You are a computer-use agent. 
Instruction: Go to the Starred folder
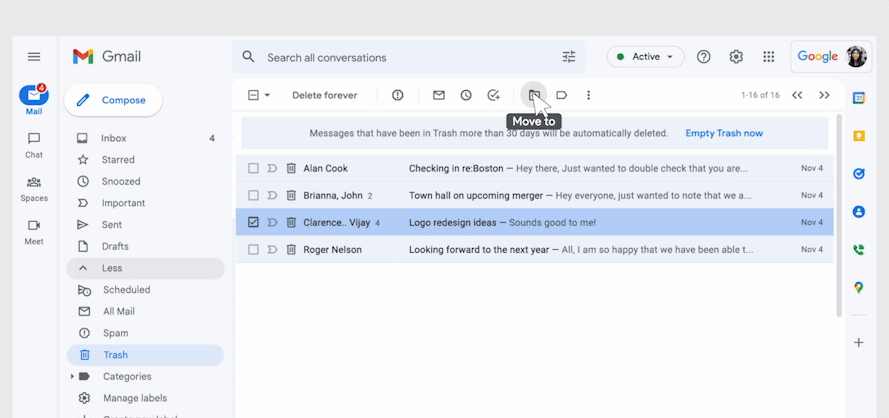click(x=117, y=160)
